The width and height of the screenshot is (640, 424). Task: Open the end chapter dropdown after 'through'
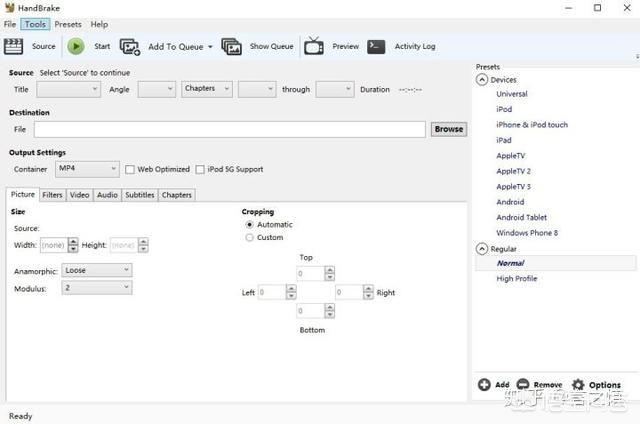coord(335,89)
